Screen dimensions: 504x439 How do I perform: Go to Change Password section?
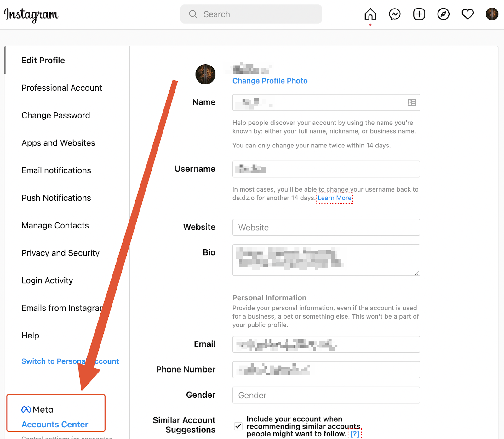(x=56, y=115)
